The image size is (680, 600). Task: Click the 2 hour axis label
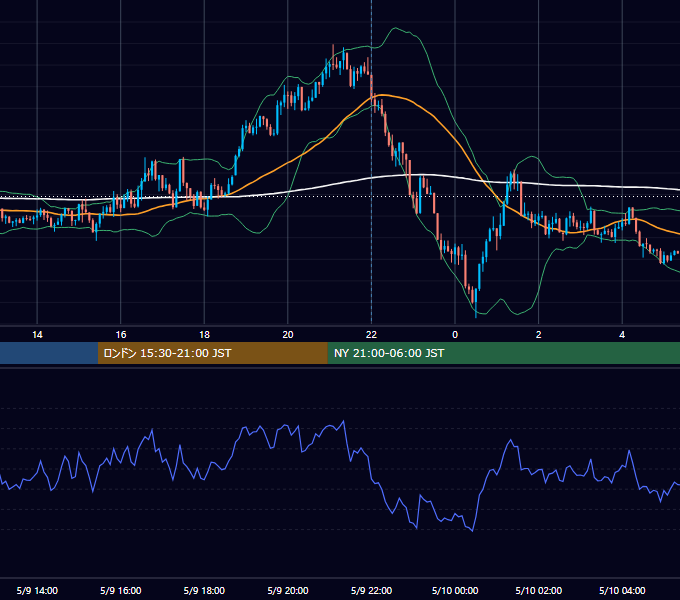[539, 335]
